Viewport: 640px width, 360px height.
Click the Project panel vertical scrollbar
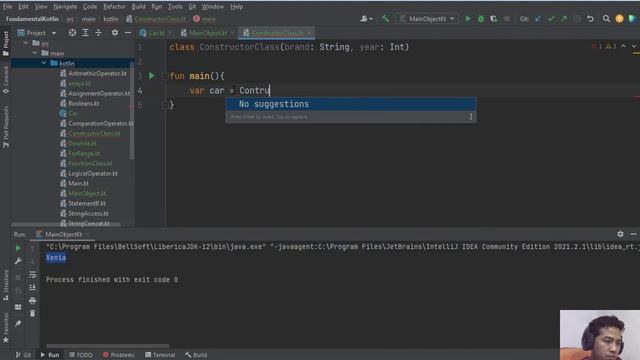[x=131, y=110]
